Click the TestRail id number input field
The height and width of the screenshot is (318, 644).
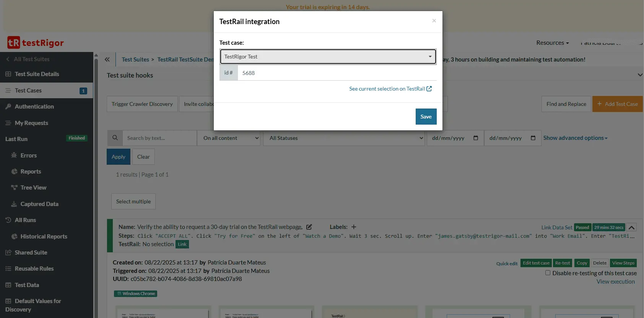tap(337, 73)
